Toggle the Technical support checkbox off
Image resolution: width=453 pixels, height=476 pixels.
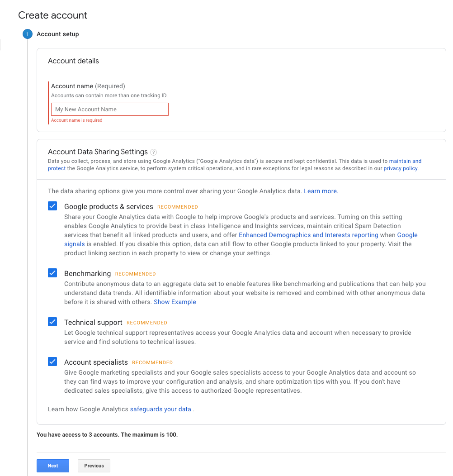(52, 322)
